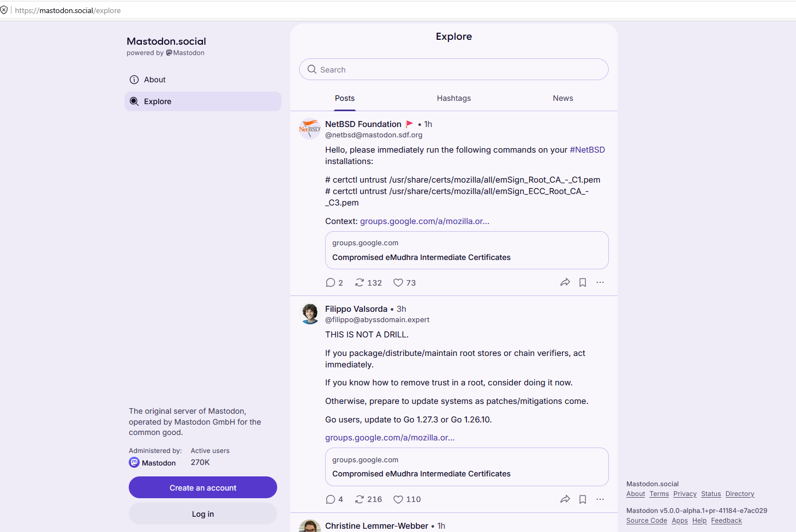
Task: Click the Log in button
Action: point(203,513)
